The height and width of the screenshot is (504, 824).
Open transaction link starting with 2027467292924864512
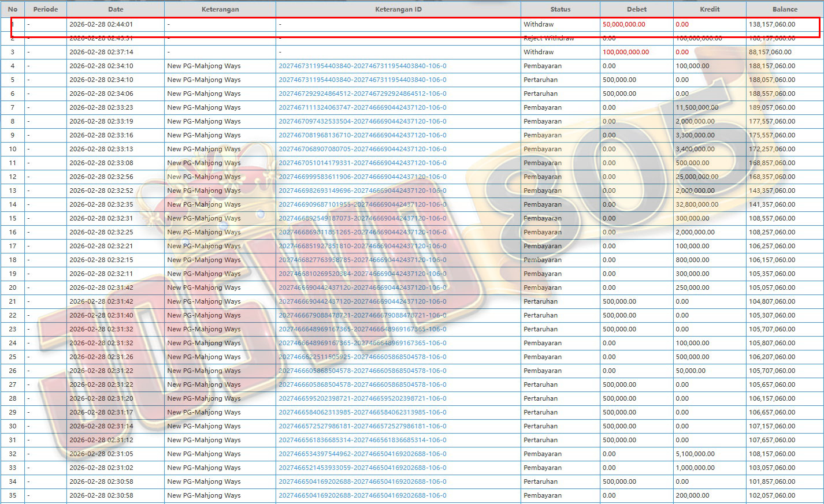362,94
